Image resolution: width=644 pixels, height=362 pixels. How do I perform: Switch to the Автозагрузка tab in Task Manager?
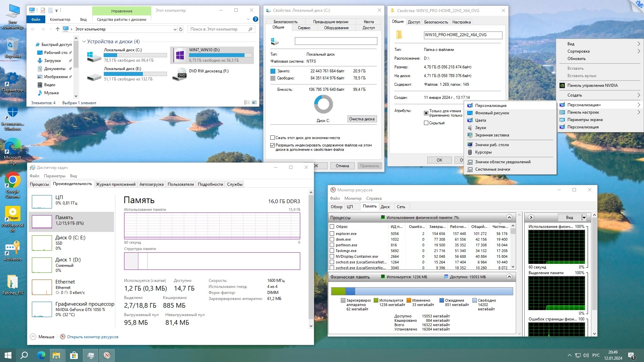151,184
